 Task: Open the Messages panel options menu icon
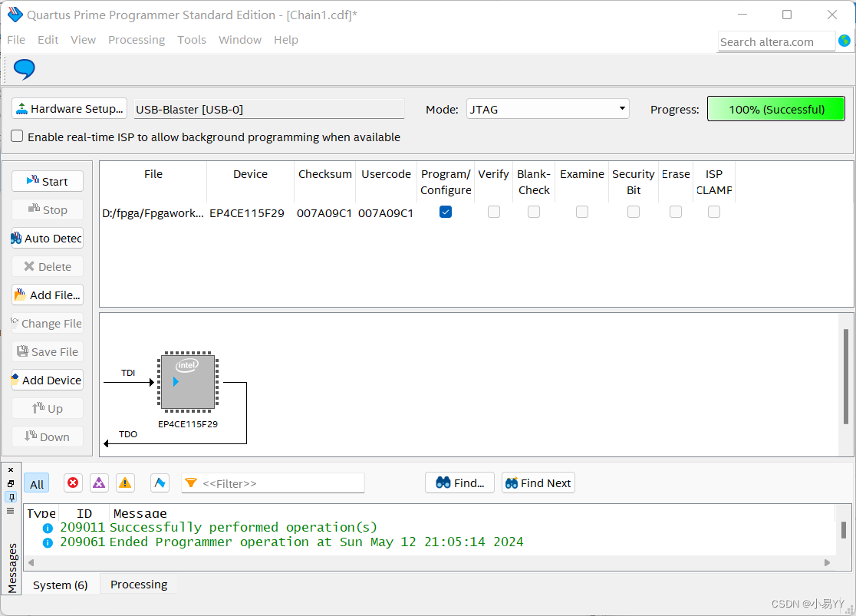[11, 511]
